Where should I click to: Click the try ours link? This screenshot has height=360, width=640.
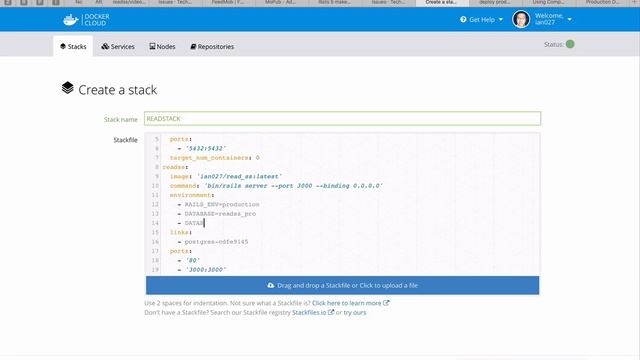(x=355, y=312)
